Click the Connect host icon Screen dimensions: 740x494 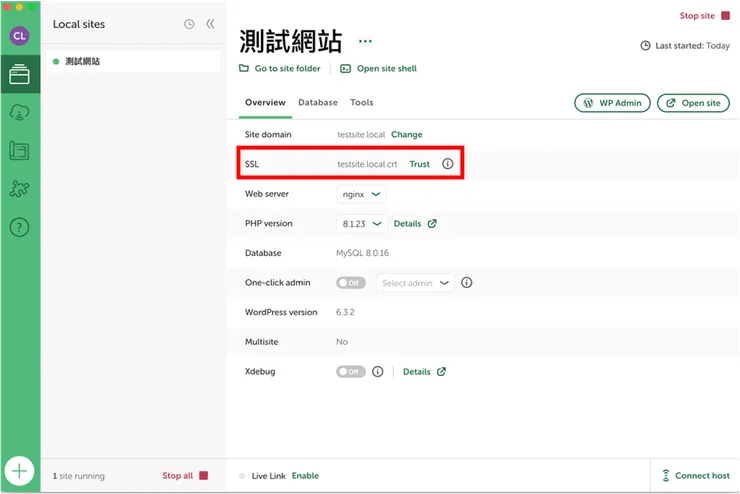665,475
